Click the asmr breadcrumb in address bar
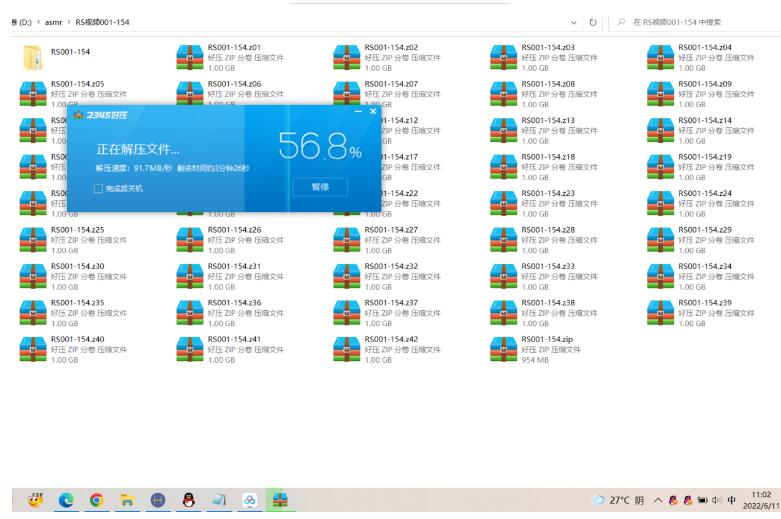This screenshot has height=519, width=781. click(x=51, y=22)
